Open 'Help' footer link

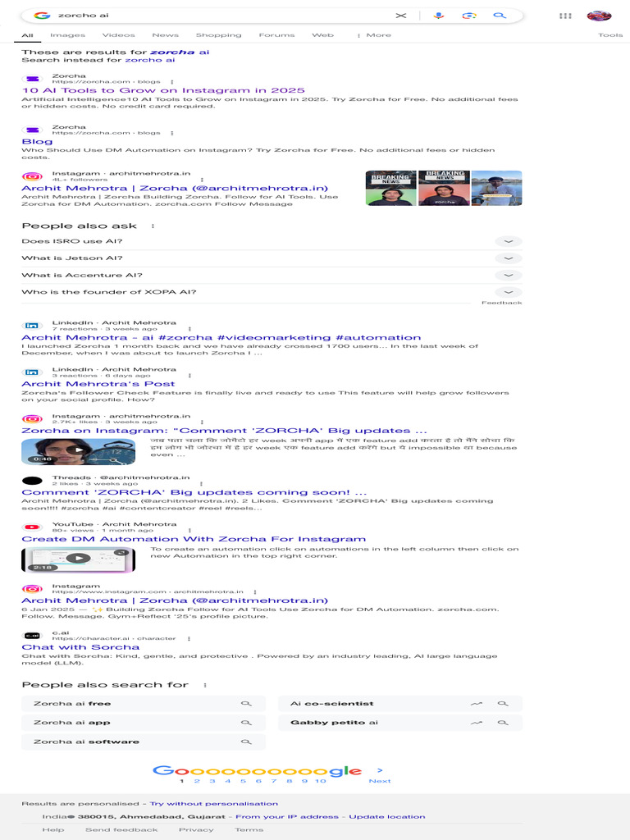[53, 830]
